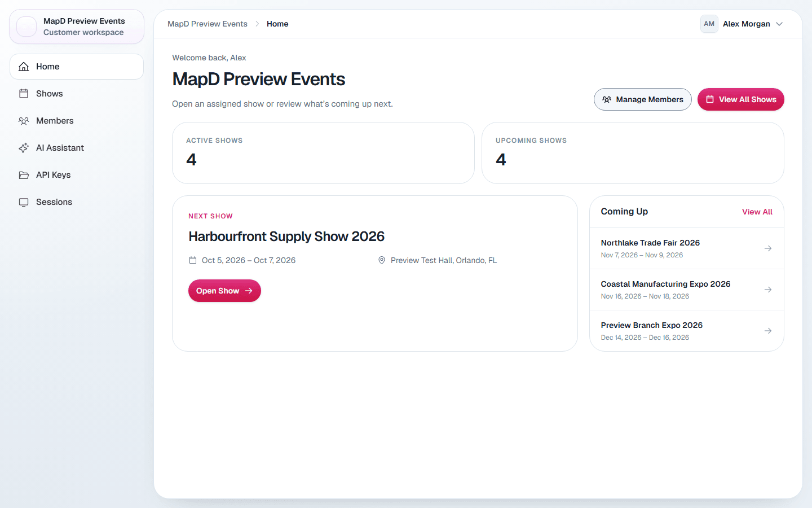
Task: Click the calendar icon beside Oct 5, 2026 dates
Action: tap(193, 260)
